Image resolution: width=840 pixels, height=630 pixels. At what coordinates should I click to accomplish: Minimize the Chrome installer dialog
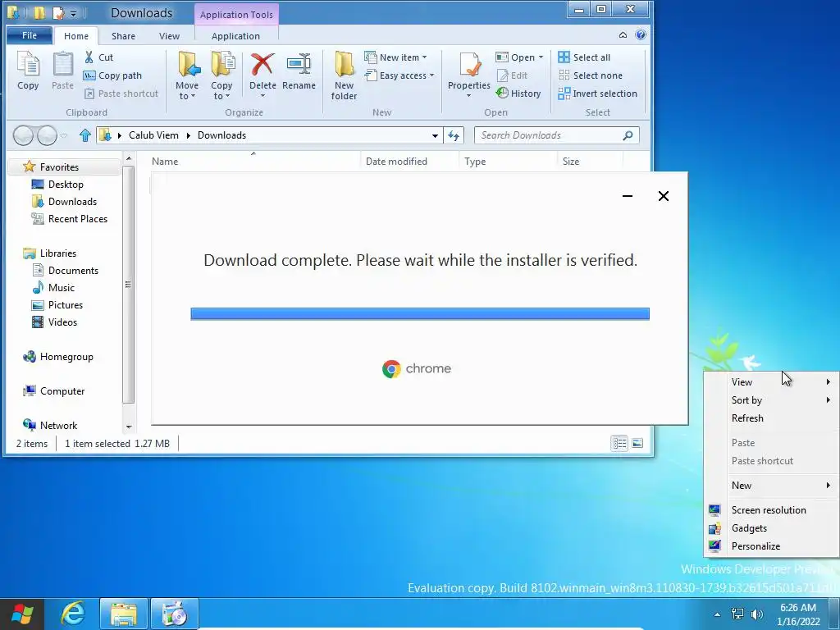point(628,196)
